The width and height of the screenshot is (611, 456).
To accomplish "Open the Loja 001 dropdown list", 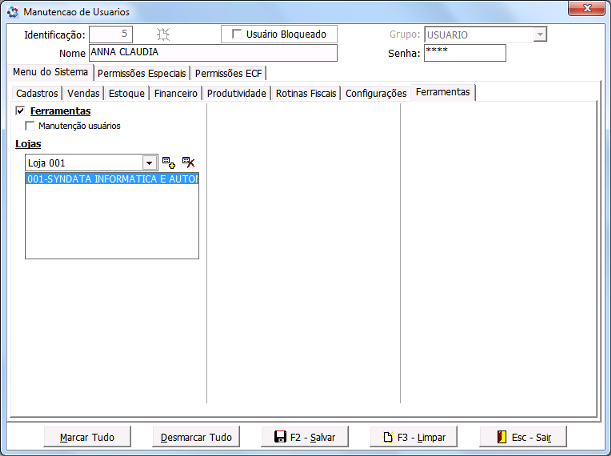I will [149, 162].
